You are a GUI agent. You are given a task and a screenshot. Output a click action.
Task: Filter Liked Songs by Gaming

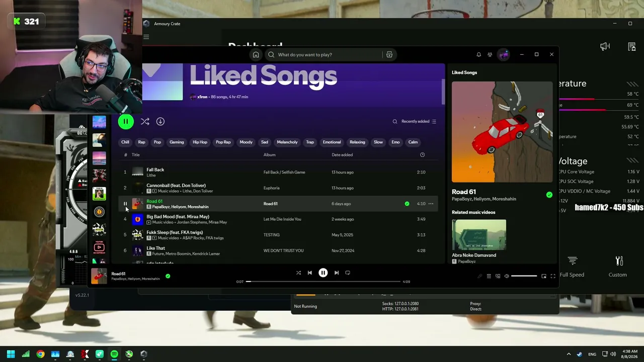177,142
